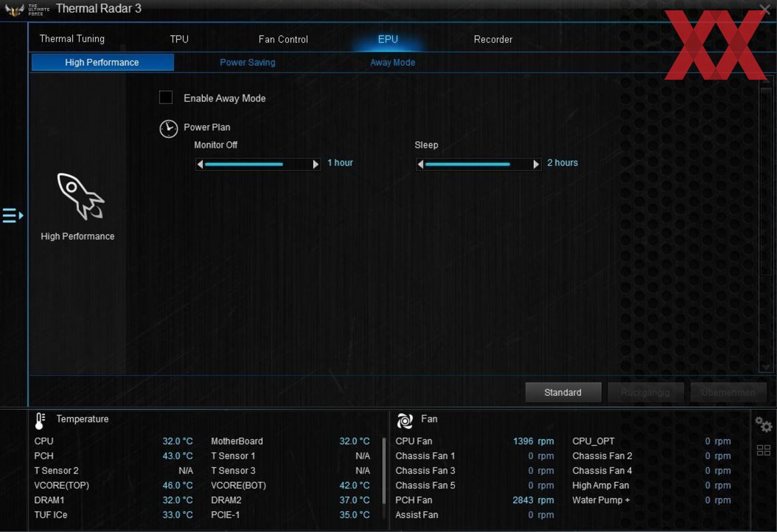Screen dimensions: 777x532
Task: Open settings gears in the monitoring panel
Action: point(763,424)
